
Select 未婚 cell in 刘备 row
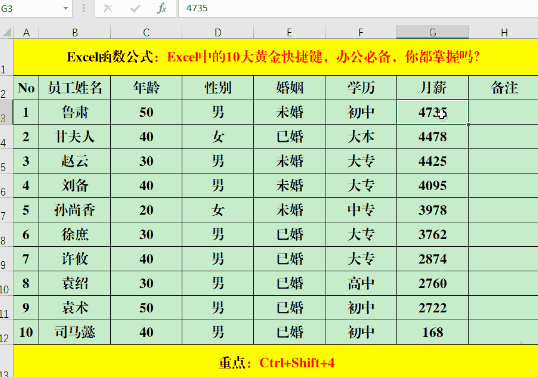pyautogui.click(x=290, y=185)
